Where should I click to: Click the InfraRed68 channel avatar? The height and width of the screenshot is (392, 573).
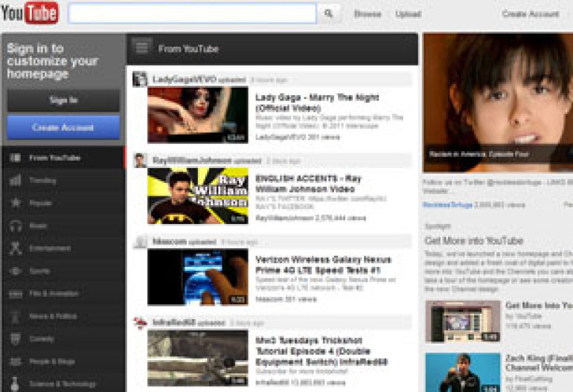(x=140, y=323)
